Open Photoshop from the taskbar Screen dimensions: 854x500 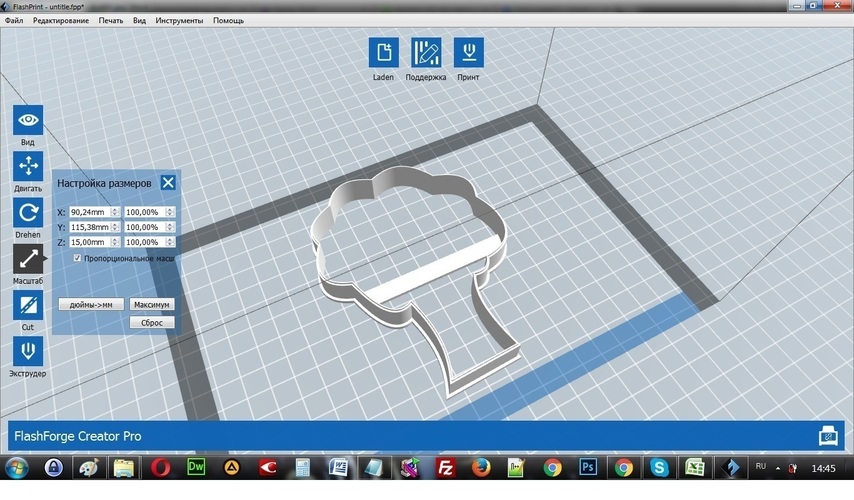588,467
